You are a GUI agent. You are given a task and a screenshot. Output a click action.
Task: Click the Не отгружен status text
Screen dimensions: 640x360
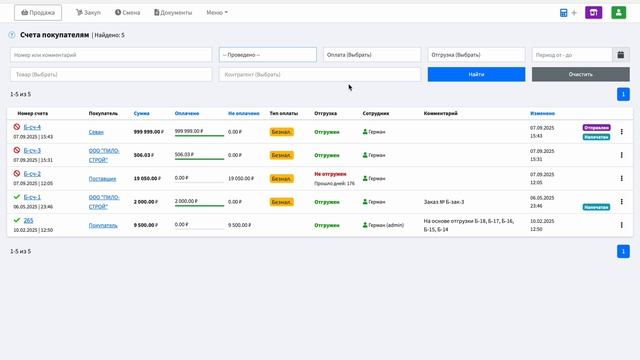click(x=330, y=174)
